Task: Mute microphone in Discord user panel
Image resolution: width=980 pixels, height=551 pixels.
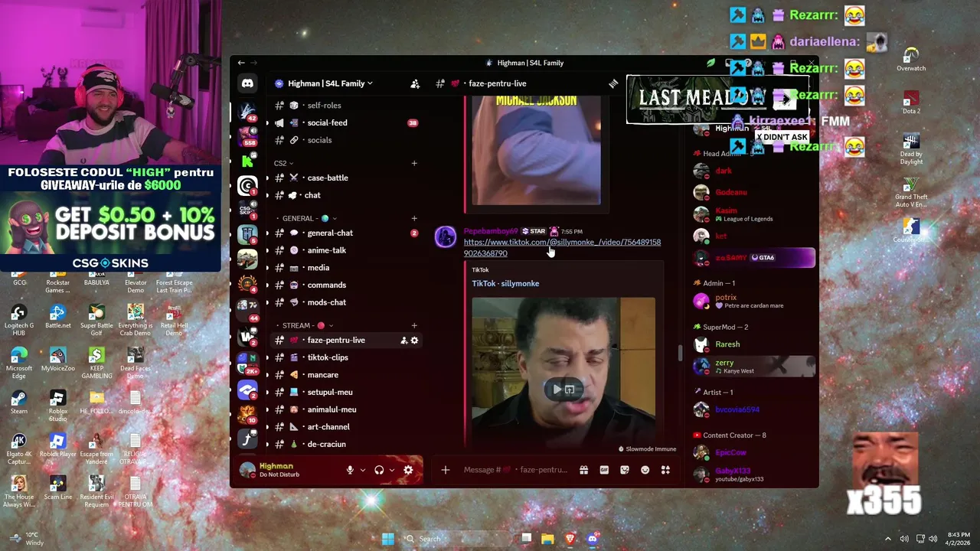Action: 350,470
